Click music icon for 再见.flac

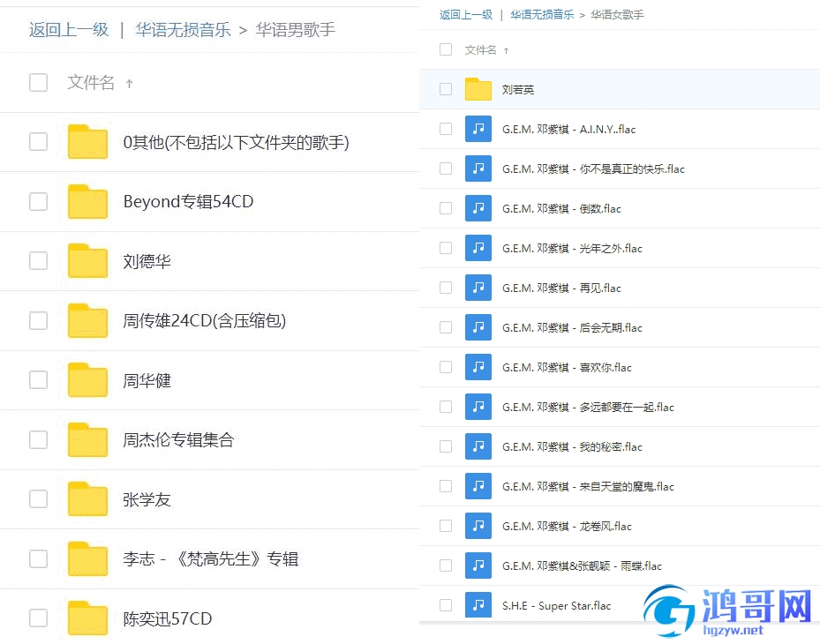pyautogui.click(x=478, y=288)
